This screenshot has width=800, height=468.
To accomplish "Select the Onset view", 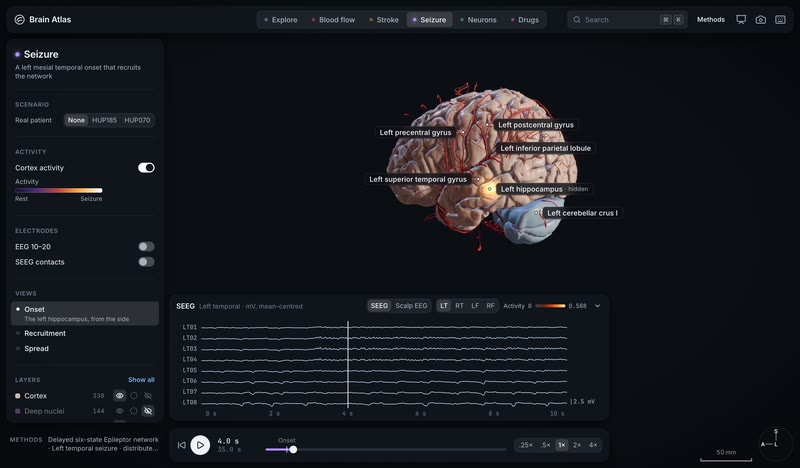I will click(x=85, y=313).
